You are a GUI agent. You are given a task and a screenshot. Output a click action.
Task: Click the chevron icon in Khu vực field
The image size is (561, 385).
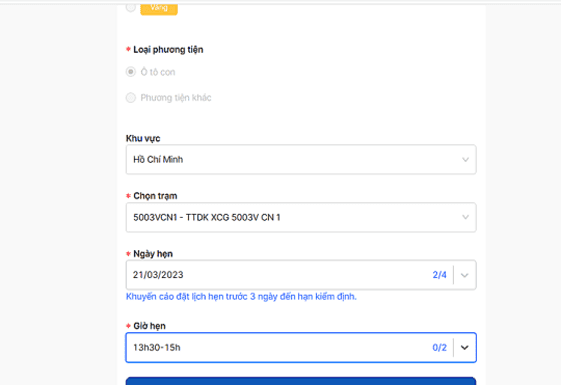point(465,160)
